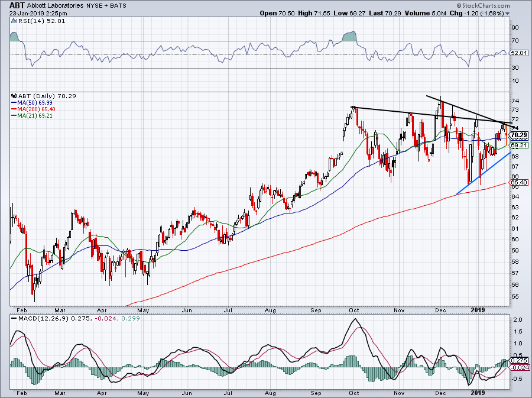Click the 'Abbott Laboratories' company name
532x398 pixels.
click(55, 5)
